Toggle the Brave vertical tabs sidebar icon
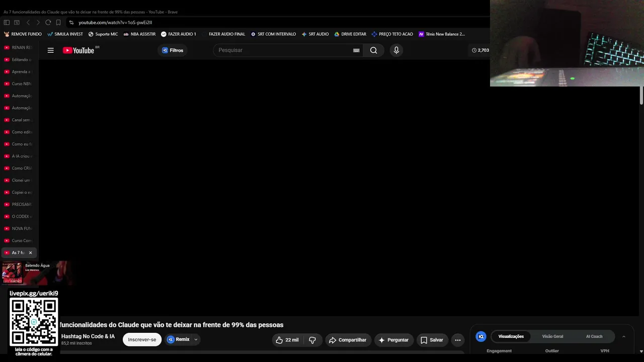 coord(7,22)
